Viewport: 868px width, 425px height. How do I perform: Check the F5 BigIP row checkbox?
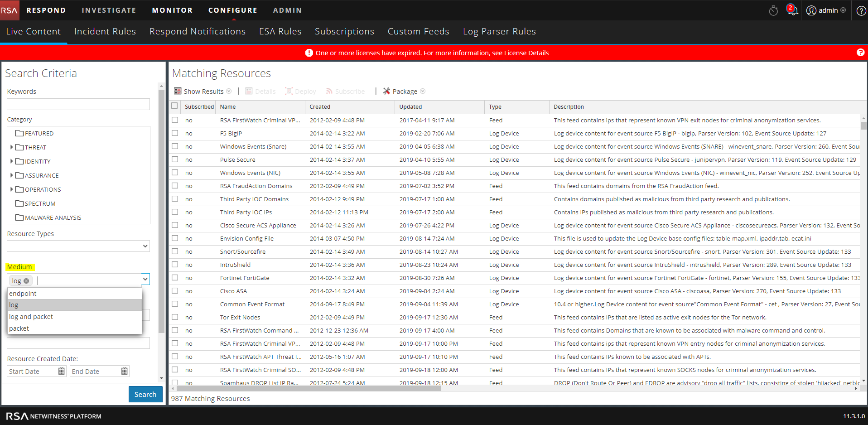[x=175, y=133]
